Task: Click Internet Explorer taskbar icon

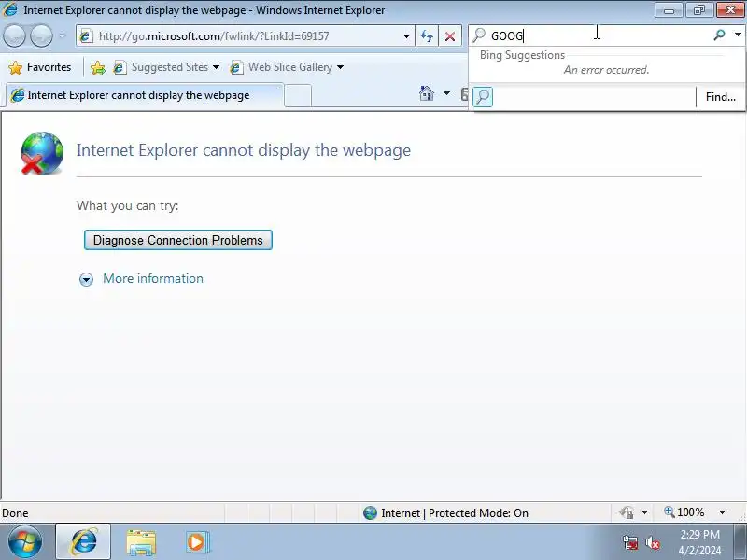Action: click(x=83, y=542)
